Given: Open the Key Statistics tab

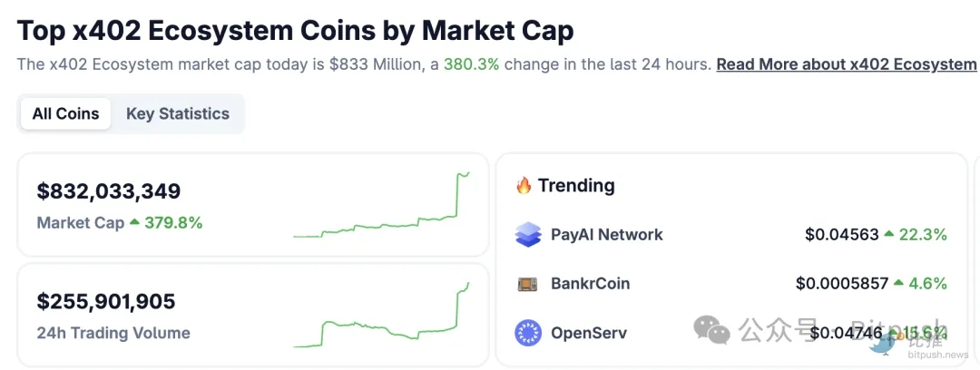Looking at the screenshot, I should pos(177,114).
